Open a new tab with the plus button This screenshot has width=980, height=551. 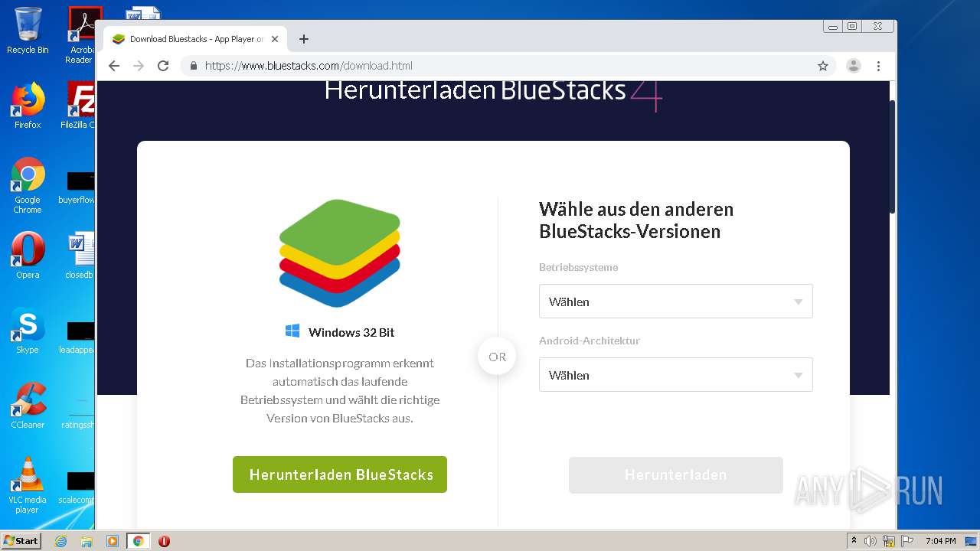point(304,39)
